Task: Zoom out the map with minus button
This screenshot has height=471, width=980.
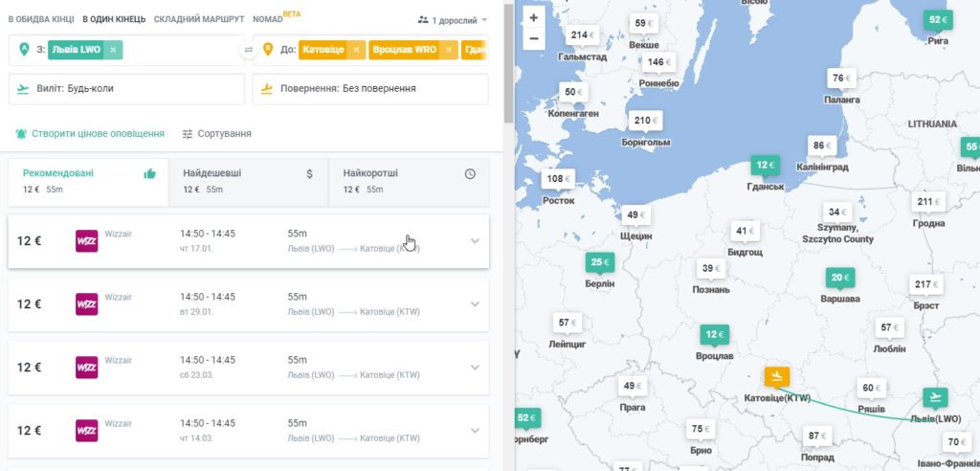Action: [x=534, y=39]
